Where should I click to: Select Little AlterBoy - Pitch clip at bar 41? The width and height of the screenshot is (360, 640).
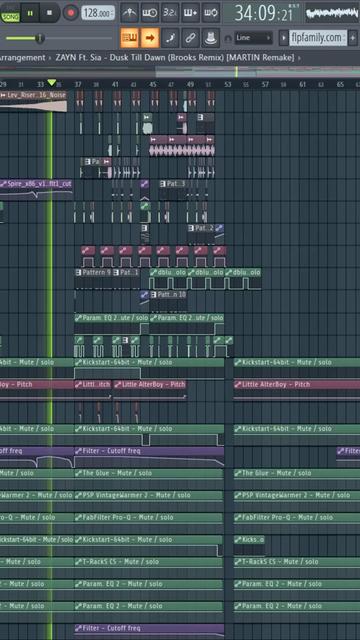(x=149, y=390)
